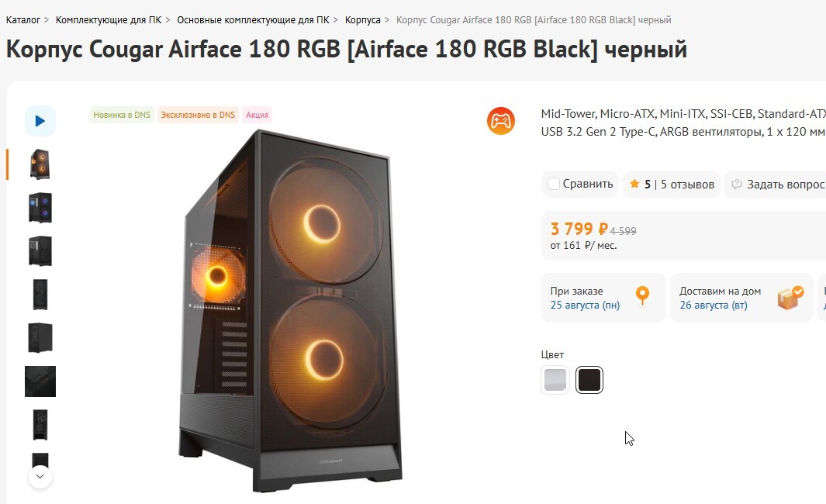The image size is (826, 504).
Task: Select the black color swatch
Action: tap(589, 380)
